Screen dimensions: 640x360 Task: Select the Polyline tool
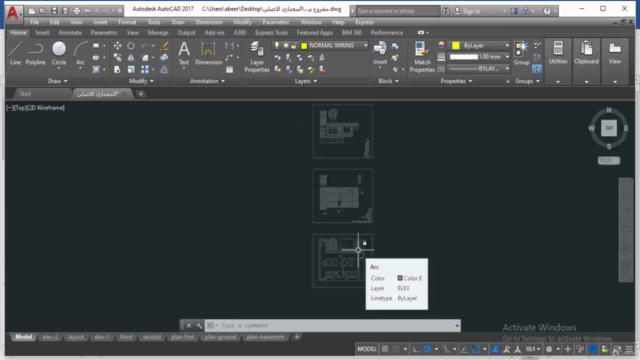tap(36, 53)
